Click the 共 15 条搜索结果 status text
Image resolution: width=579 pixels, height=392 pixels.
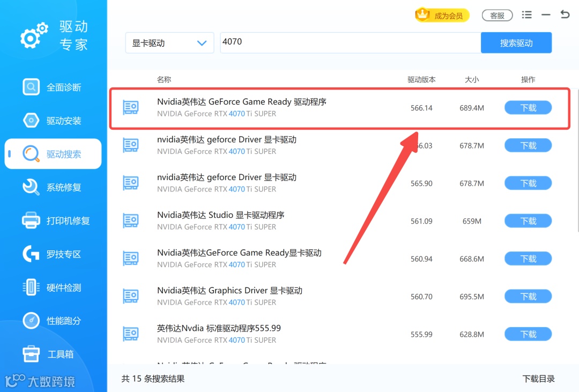click(153, 379)
